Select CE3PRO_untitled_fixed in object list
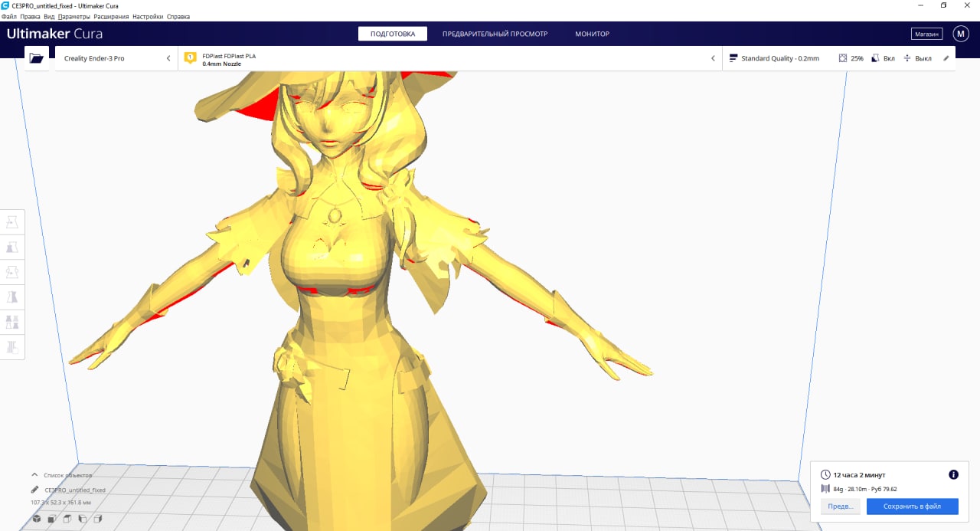Viewport: 980px width, 531px height. (75, 490)
